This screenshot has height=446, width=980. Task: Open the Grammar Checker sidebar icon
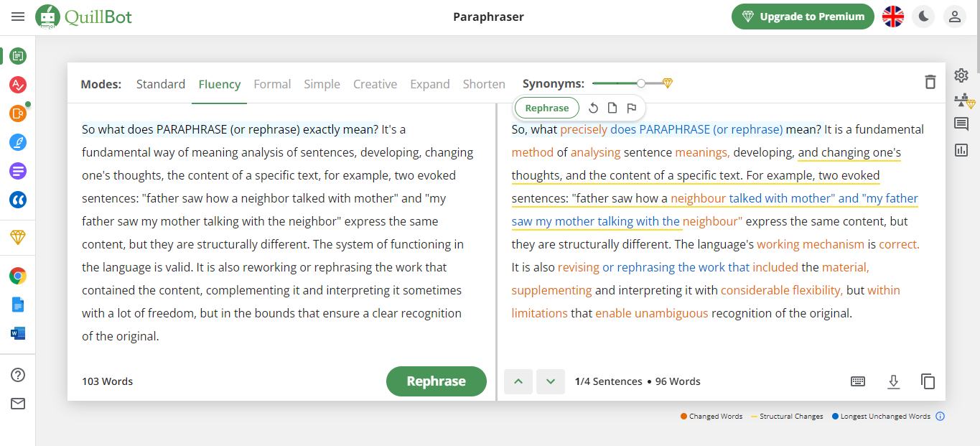(18, 85)
